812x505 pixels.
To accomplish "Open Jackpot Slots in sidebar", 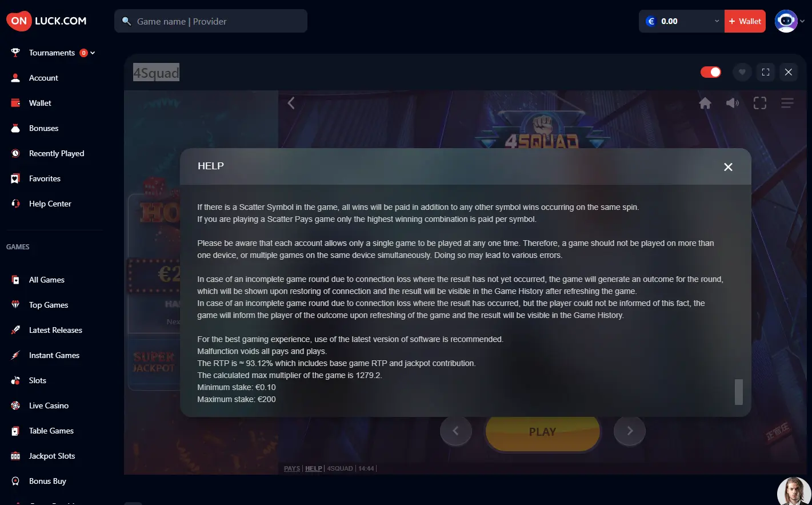I will [x=52, y=456].
